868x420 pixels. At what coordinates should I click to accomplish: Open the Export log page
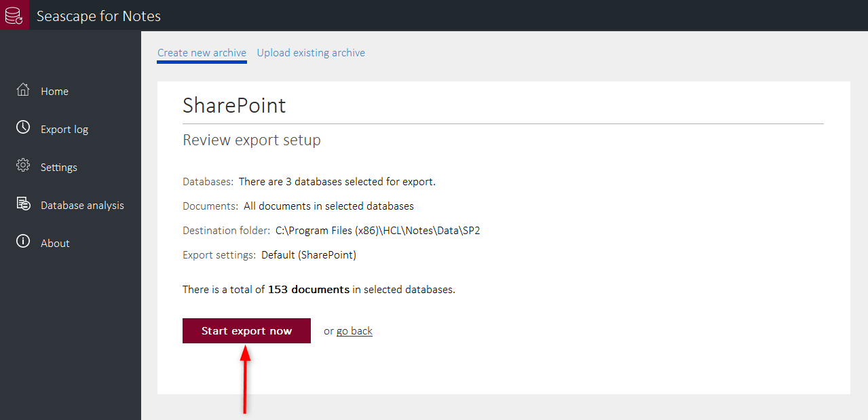tap(64, 130)
